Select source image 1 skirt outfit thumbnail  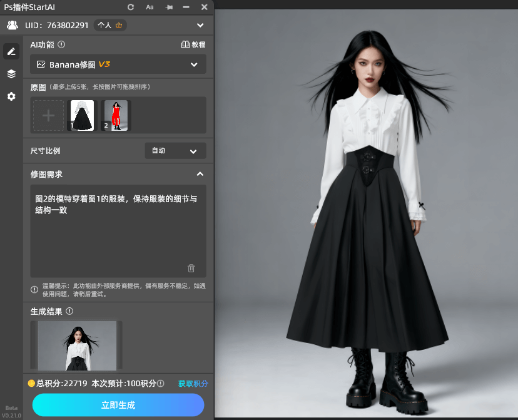pyautogui.click(x=81, y=115)
